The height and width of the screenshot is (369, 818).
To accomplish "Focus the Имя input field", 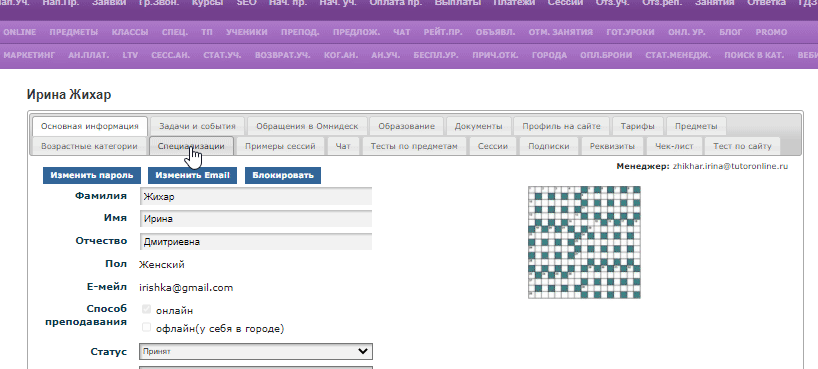I will 256,219.
